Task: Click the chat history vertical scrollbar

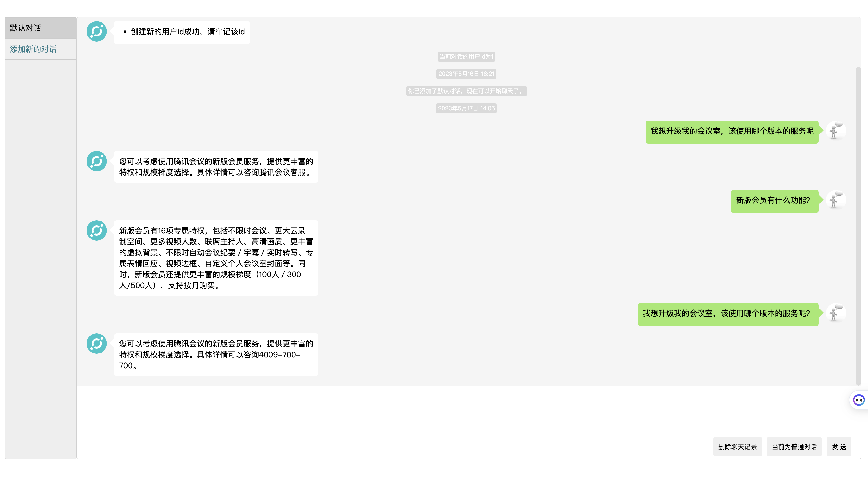Action: [858, 226]
